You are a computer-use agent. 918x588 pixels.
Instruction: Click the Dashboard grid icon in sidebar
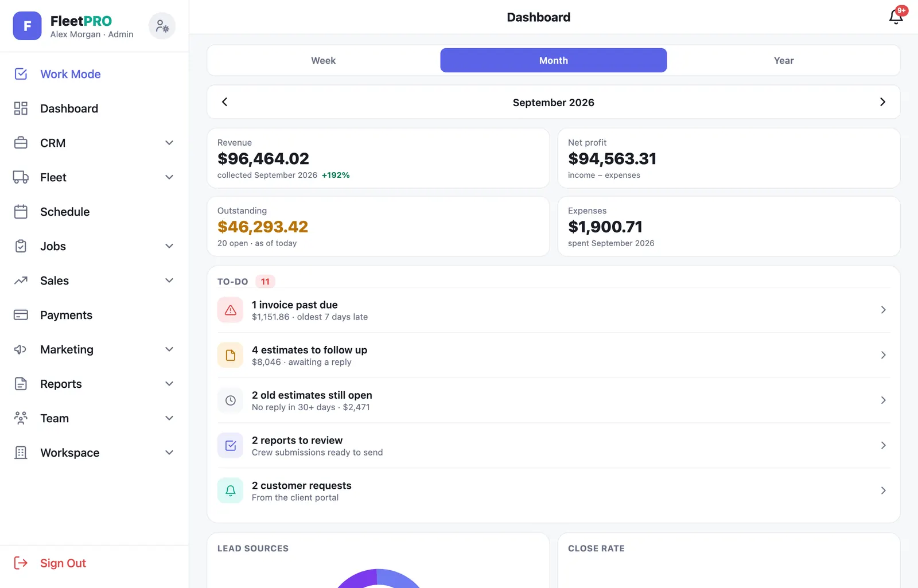click(21, 108)
